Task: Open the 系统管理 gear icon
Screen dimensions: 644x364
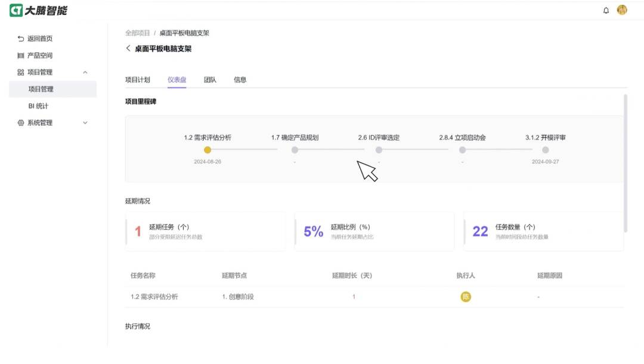Action: pos(18,123)
